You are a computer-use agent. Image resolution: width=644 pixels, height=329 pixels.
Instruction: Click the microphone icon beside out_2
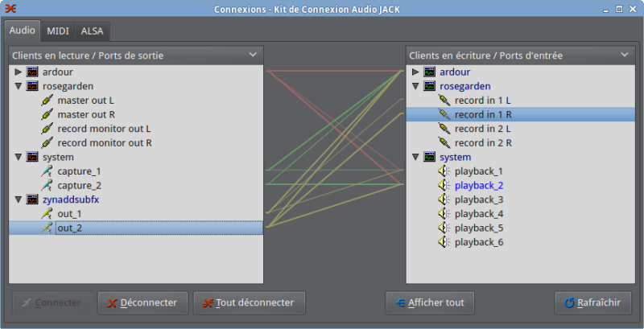point(47,228)
